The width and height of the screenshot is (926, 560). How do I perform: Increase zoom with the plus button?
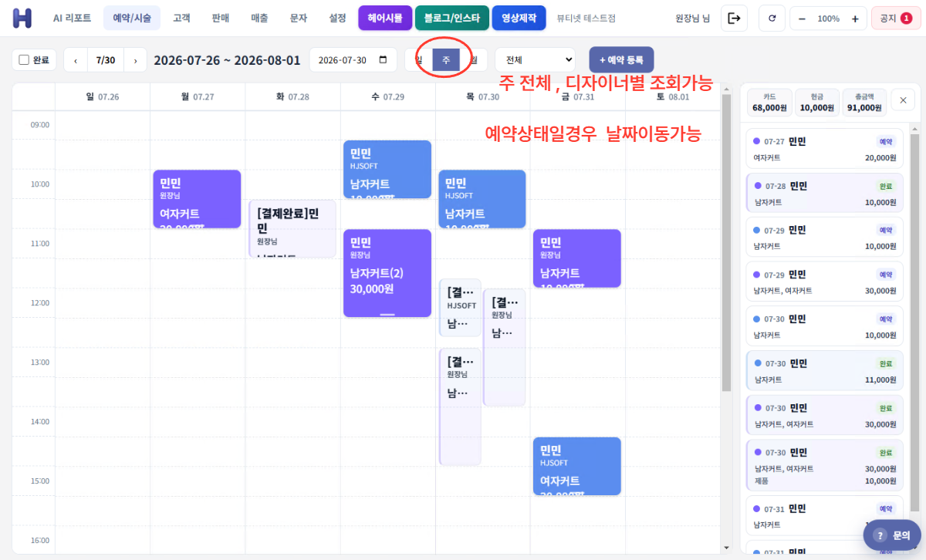pos(854,18)
